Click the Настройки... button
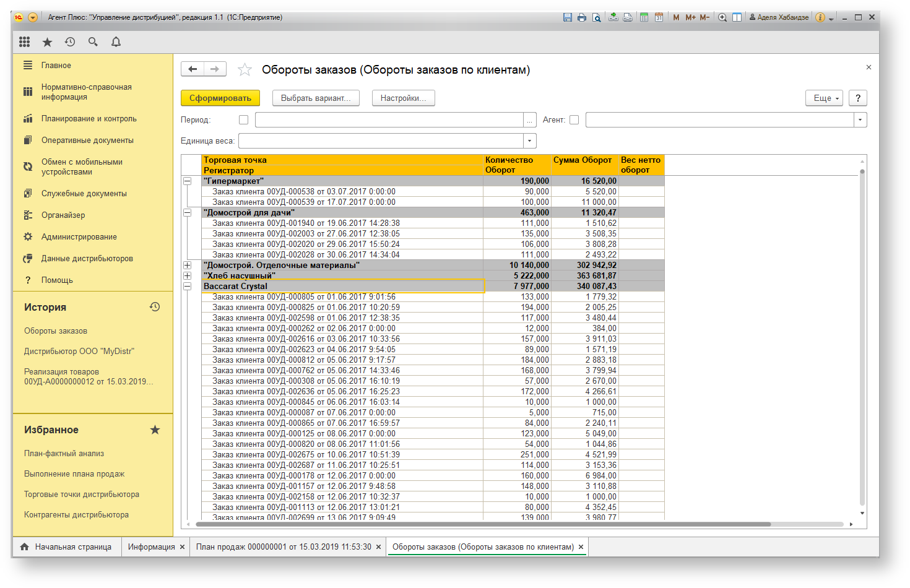The height and width of the screenshot is (588, 910). click(x=403, y=98)
